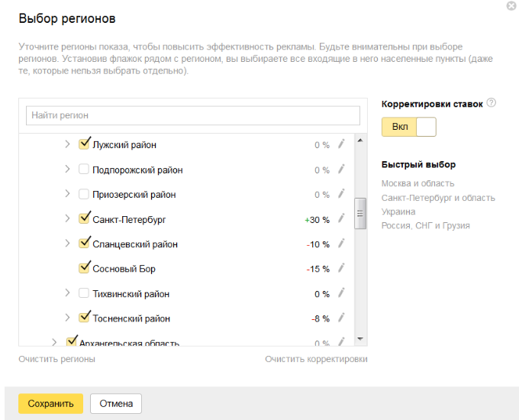Click the Очистить корректировки link

pyautogui.click(x=316, y=359)
